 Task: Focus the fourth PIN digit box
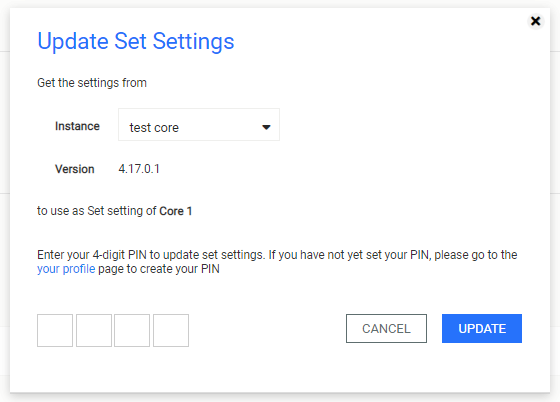coord(171,330)
